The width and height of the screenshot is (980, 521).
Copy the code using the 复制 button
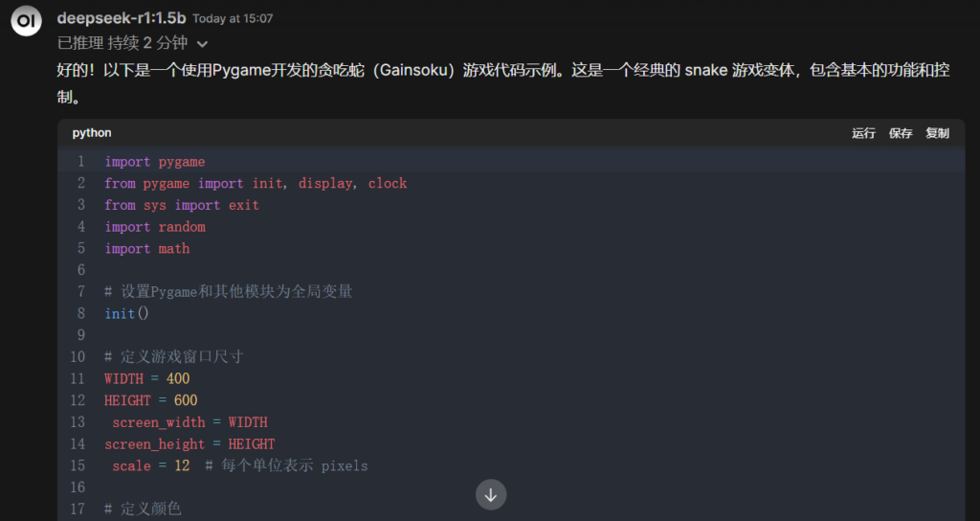pos(937,132)
